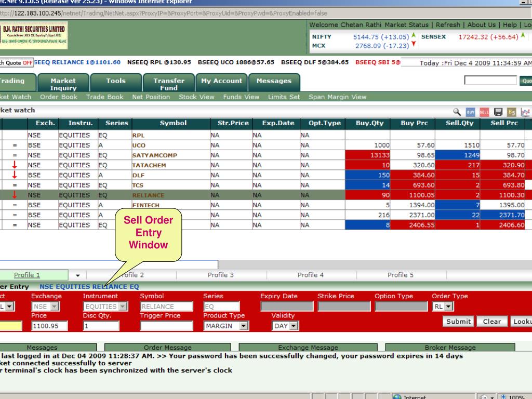Click the Trigger Price field

[x=167, y=326]
